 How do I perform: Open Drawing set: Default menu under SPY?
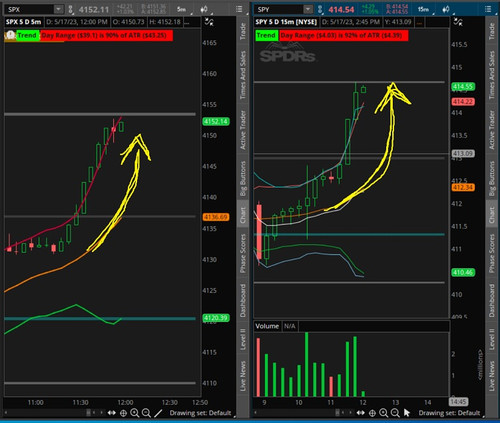click(x=449, y=413)
